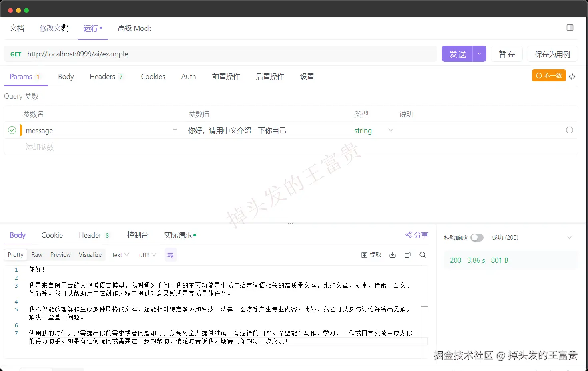Select Raw view mode
Screen dimensions: 588x371
37,255
